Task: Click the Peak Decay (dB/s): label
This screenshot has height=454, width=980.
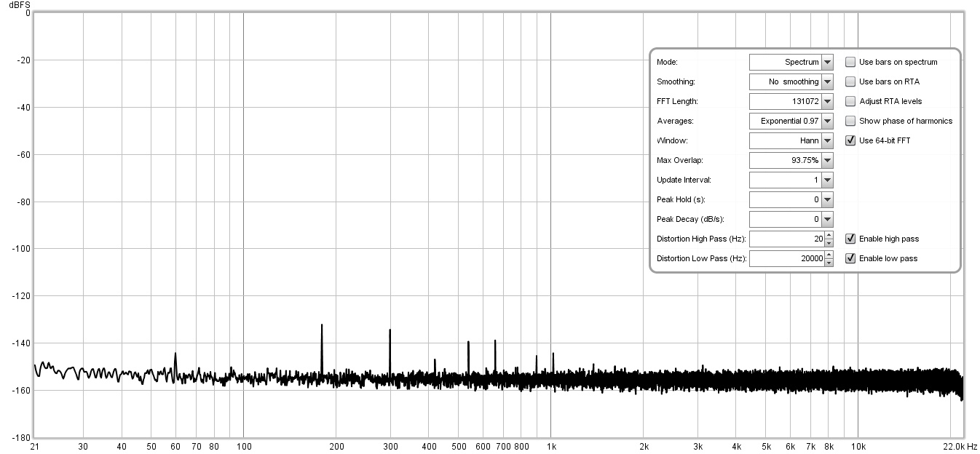Action: pyautogui.click(x=690, y=219)
